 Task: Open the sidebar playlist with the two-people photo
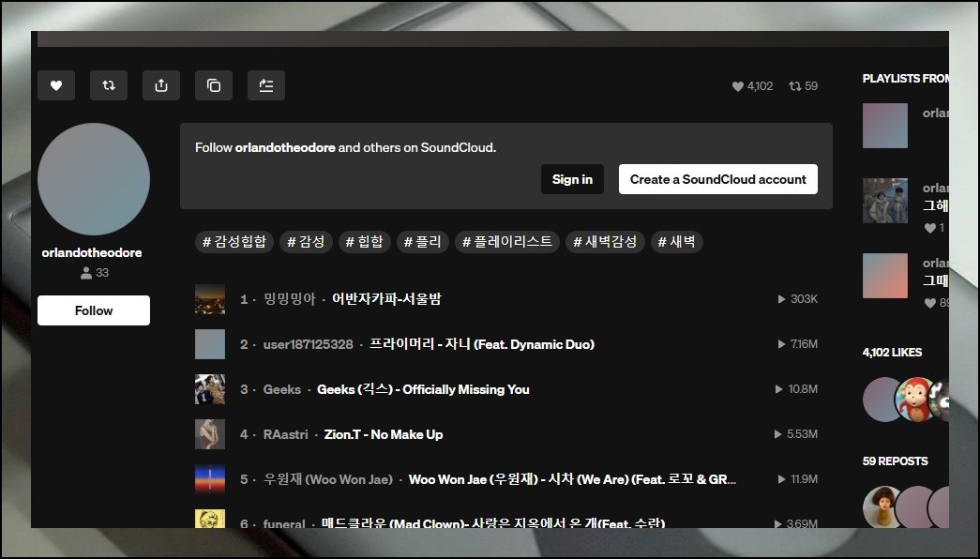tap(885, 201)
